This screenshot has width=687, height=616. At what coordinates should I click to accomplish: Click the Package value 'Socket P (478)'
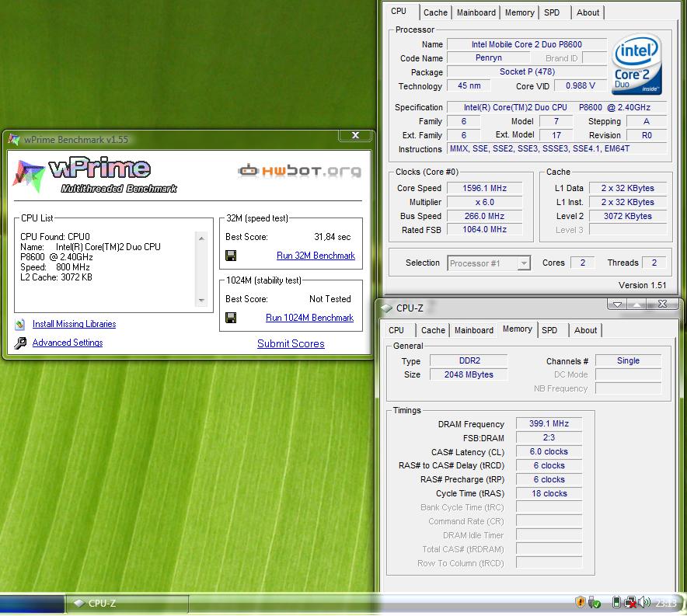tap(527, 71)
